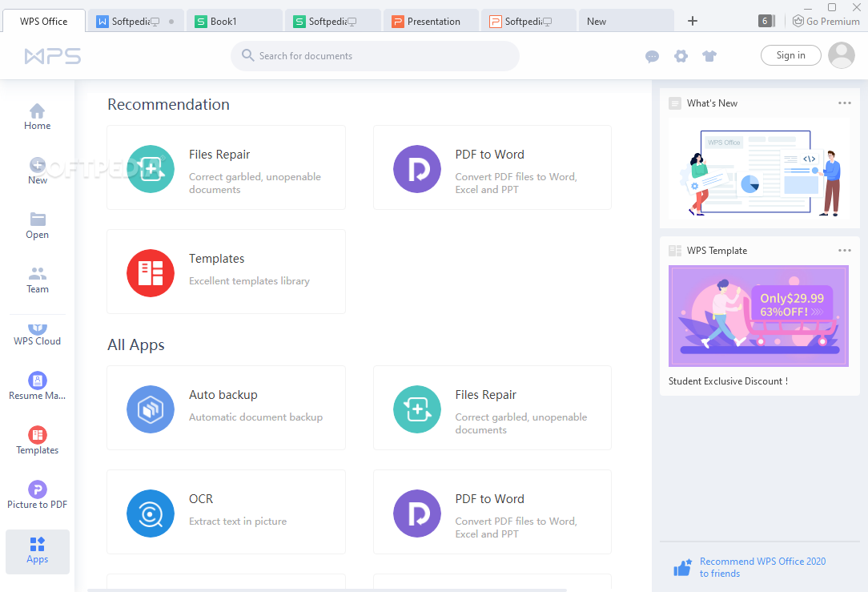Image resolution: width=868 pixels, height=592 pixels.
Task: Click the thumbs-up recommend icon
Action: click(682, 567)
